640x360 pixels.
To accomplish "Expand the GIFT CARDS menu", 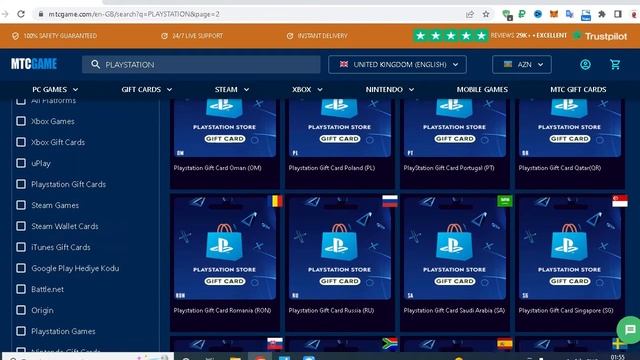I will pyautogui.click(x=147, y=89).
